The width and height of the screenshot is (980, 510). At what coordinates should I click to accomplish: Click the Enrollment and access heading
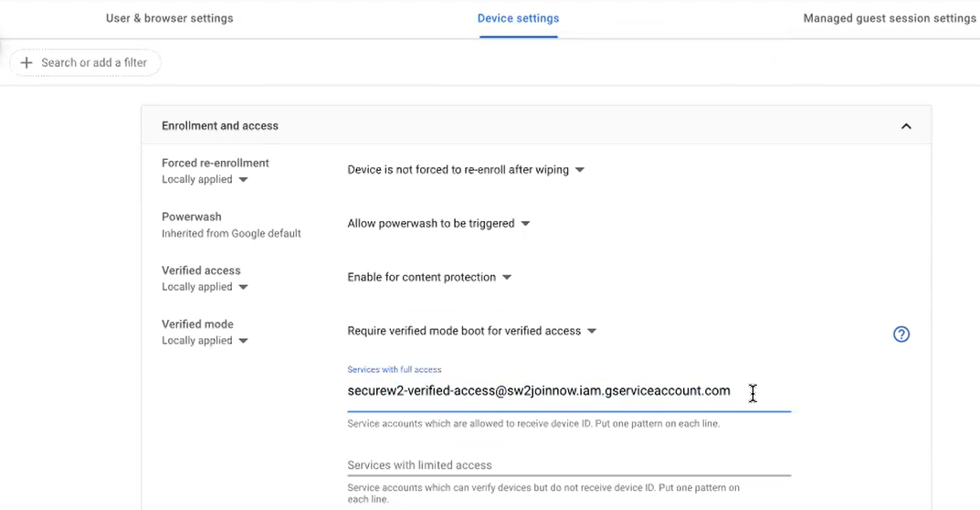tap(220, 126)
